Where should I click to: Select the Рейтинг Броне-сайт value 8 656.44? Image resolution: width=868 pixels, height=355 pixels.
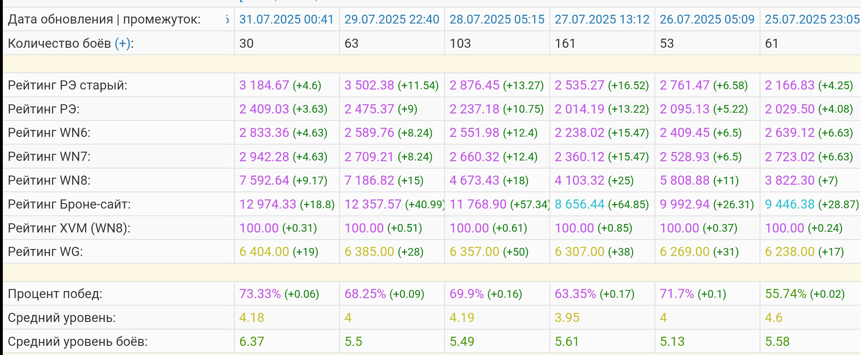tap(579, 204)
